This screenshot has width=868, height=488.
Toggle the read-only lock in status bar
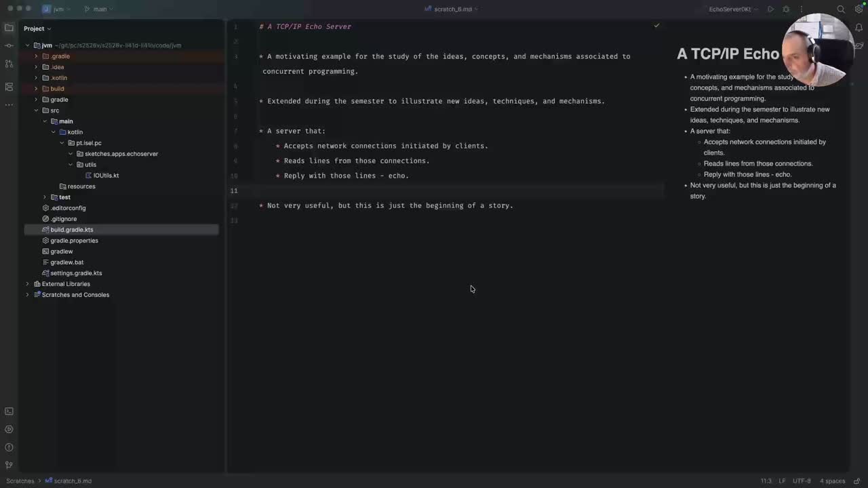point(857,481)
